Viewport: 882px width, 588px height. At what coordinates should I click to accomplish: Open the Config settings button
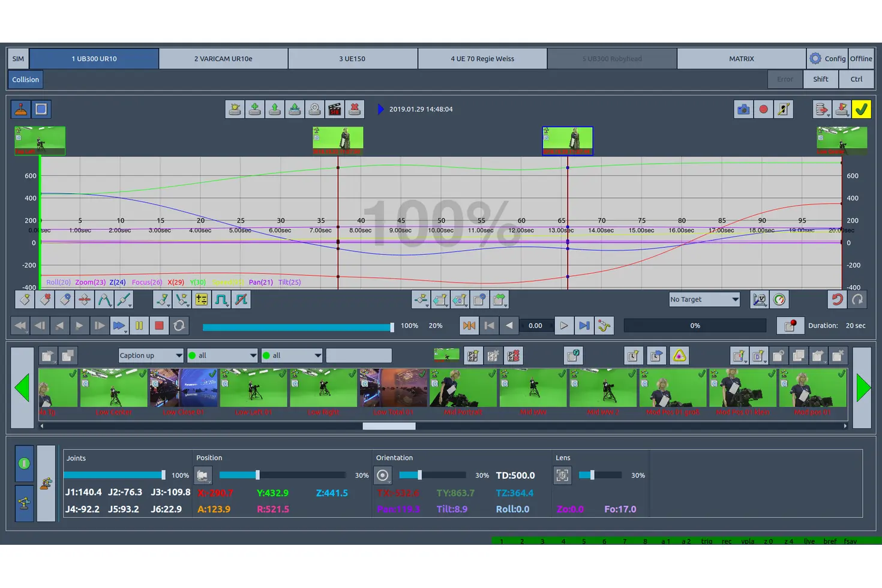(x=827, y=59)
